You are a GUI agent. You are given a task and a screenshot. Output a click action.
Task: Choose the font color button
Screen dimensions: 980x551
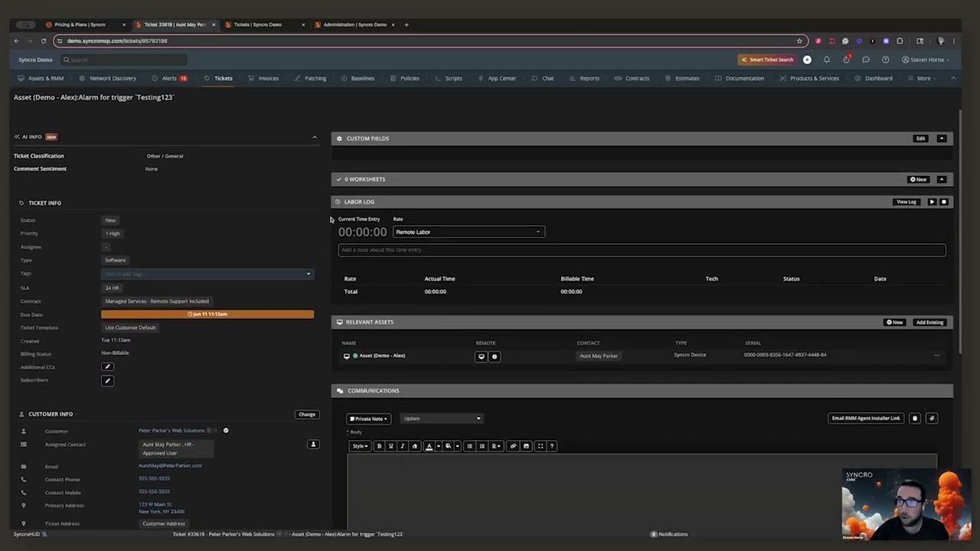tap(429, 446)
